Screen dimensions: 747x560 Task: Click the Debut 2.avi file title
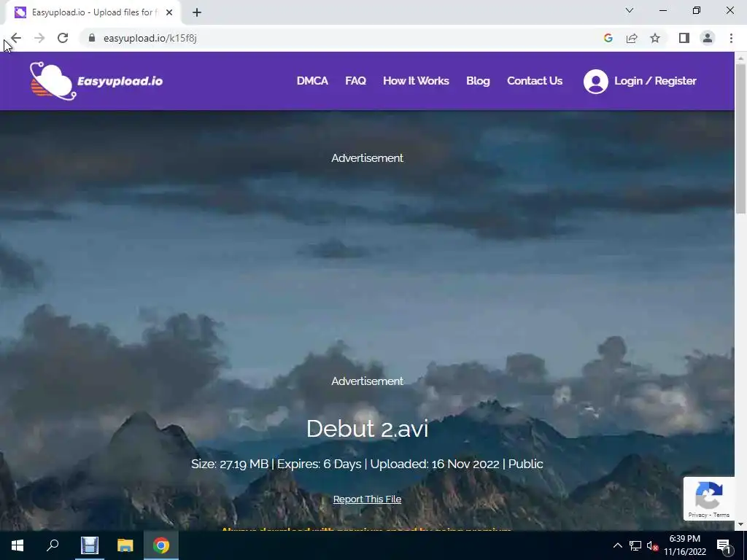[x=368, y=429]
